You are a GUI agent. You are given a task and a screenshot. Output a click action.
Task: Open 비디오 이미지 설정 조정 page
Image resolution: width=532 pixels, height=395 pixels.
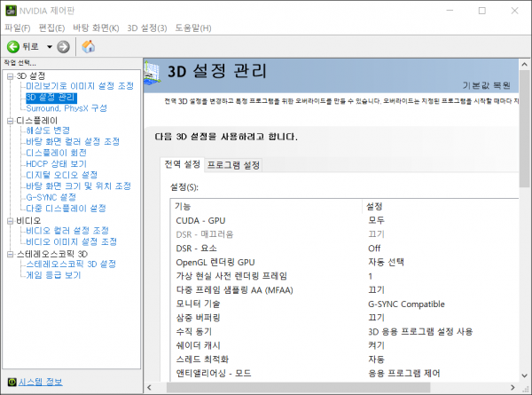tap(71, 241)
